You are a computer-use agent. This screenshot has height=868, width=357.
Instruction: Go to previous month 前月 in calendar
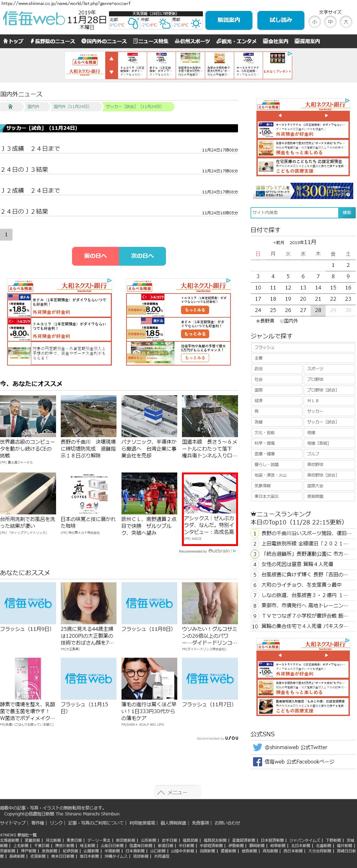pyautogui.click(x=278, y=243)
